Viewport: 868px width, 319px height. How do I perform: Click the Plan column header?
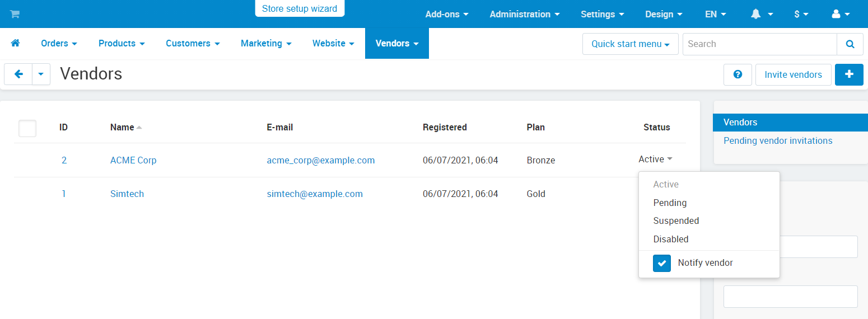tap(536, 127)
